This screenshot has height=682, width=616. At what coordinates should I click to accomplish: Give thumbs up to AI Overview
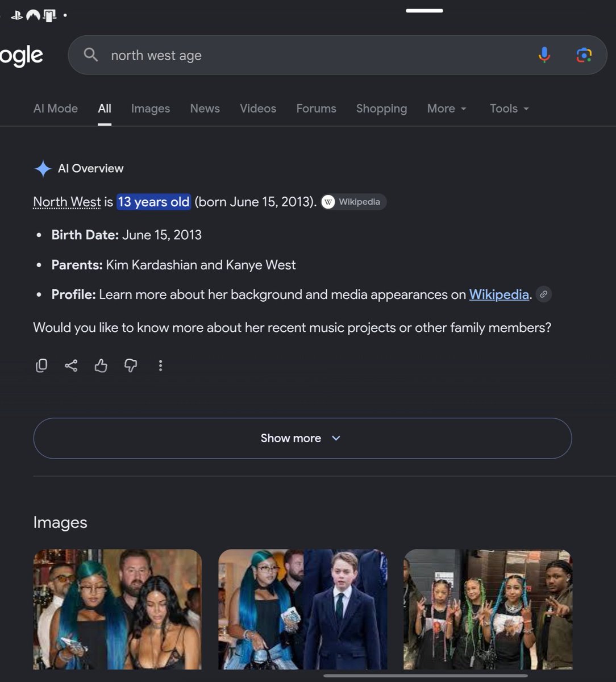[x=101, y=365]
